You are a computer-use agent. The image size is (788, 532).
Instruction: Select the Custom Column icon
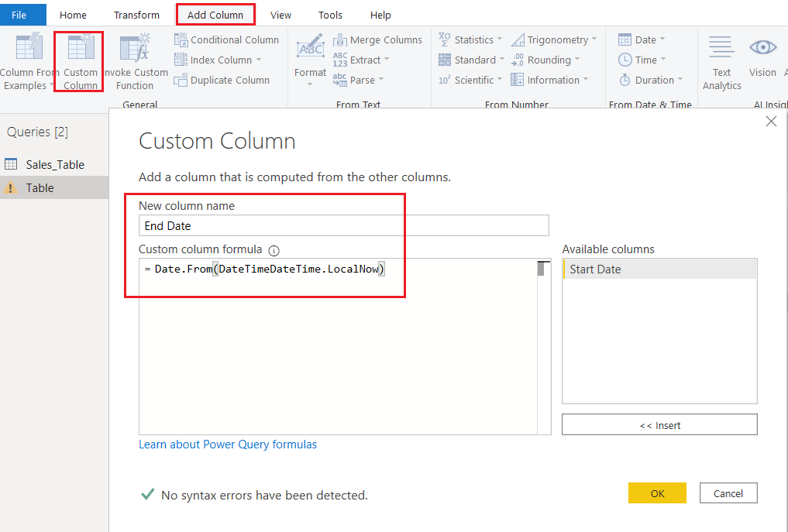[78, 61]
